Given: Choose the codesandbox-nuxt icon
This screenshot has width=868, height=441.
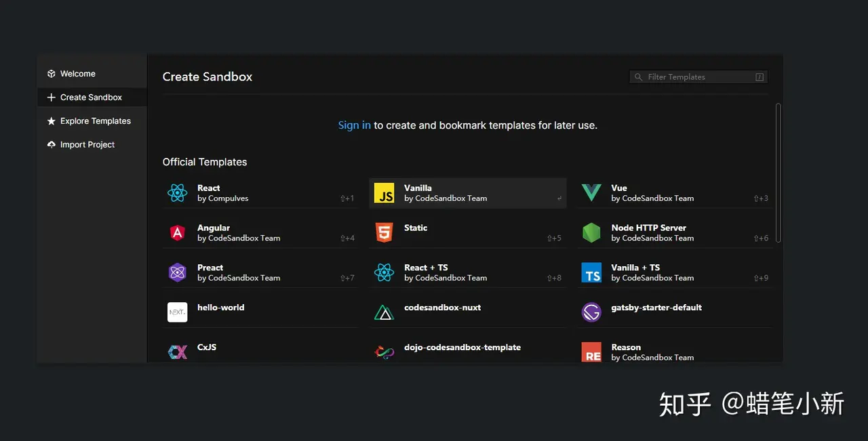Looking at the screenshot, I should (384, 312).
